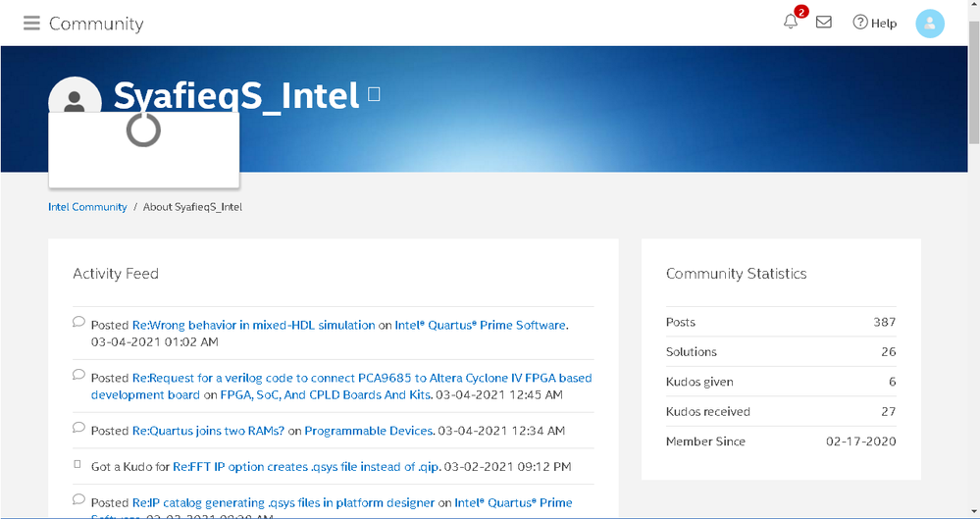Screen dimensions: 980x519
Task: Open Intel Quartus Prime Software board link in first post
Action: pos(480,325)
